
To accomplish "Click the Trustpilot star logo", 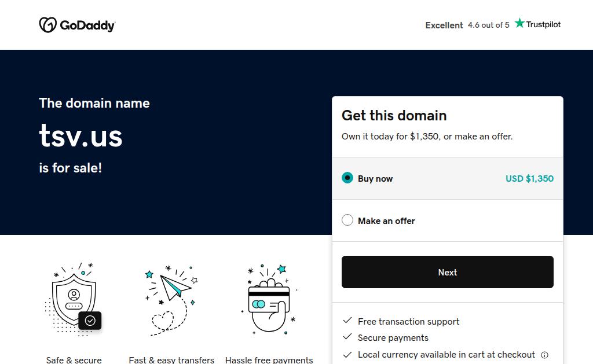I will click(x=520, y=24).
